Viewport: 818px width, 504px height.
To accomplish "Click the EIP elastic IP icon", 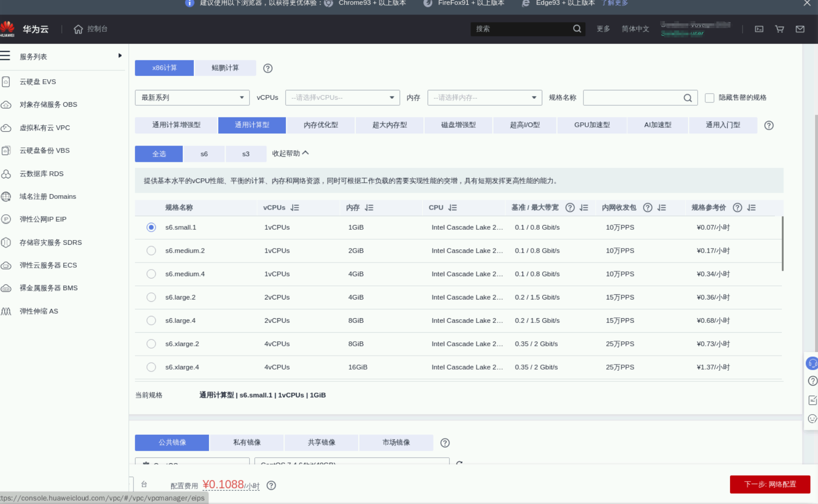I will pos(6,219).
